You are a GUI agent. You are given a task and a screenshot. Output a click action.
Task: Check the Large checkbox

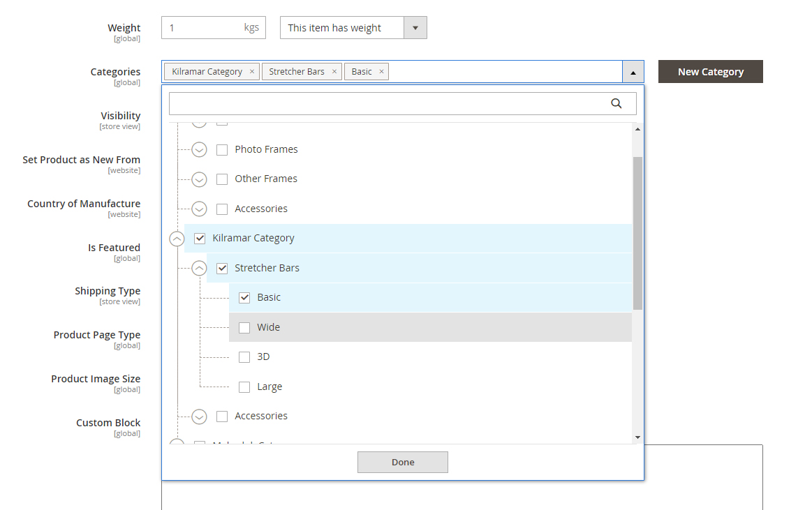[244, 387]
